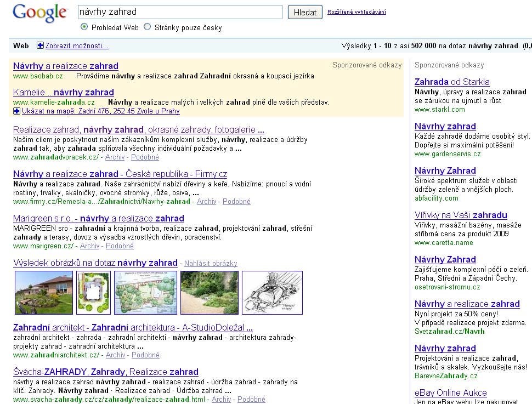The image size is (532, 404).
Task: Select Stránky pouze česky radio button
Action: (x=147, y=27)
